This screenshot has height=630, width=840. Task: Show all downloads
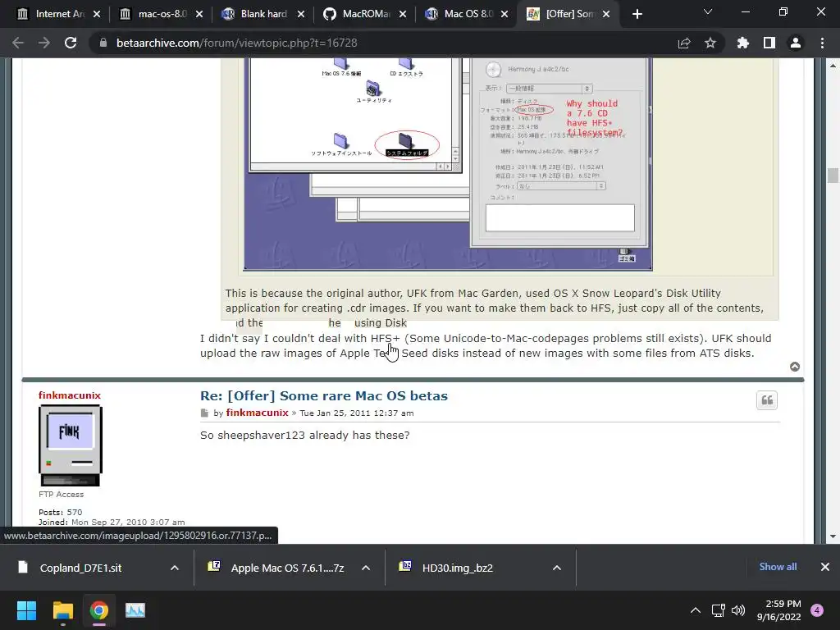click(x=778, y=567)
